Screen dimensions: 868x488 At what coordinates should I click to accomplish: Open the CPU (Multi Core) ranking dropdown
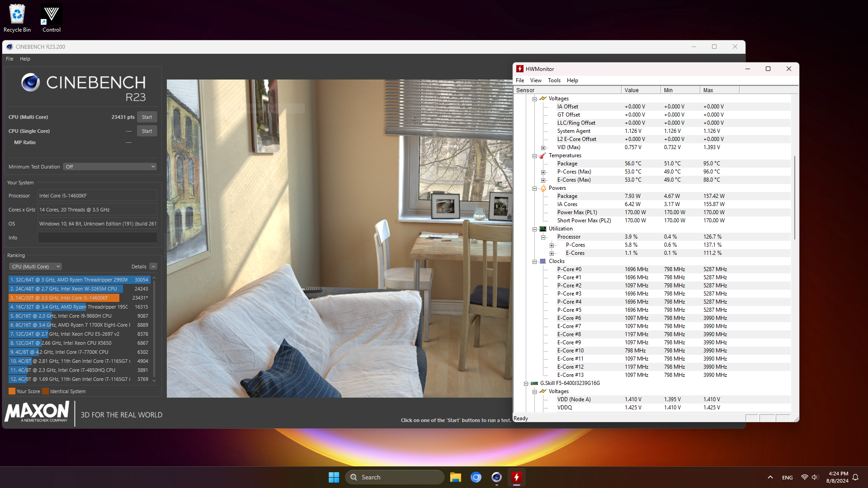tap(35, 267)
